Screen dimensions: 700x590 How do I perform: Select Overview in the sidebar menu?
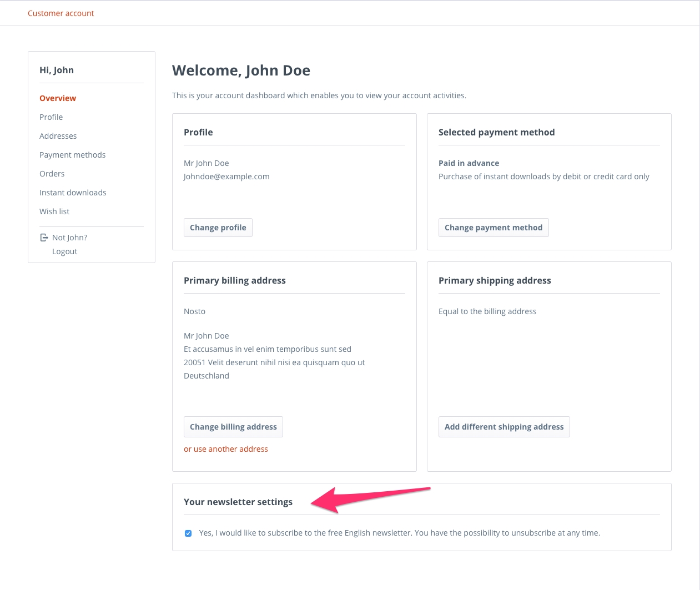click(x=58, y=98)
